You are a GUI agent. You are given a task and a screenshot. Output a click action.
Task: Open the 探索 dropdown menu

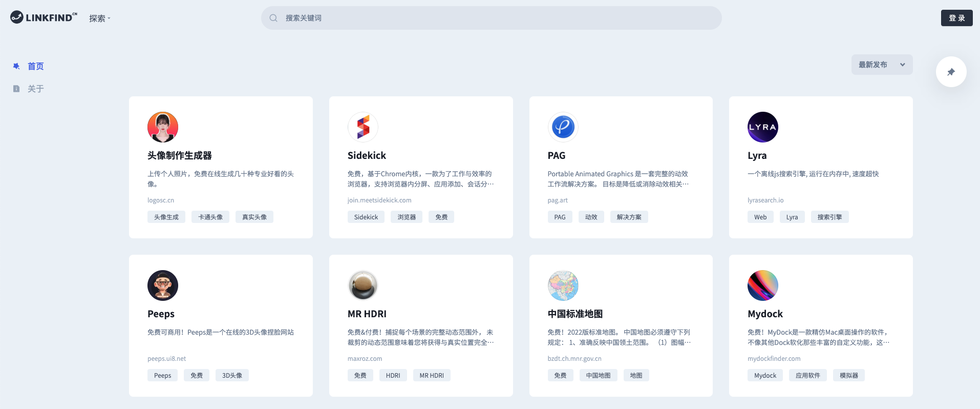[x=100, y=18]
